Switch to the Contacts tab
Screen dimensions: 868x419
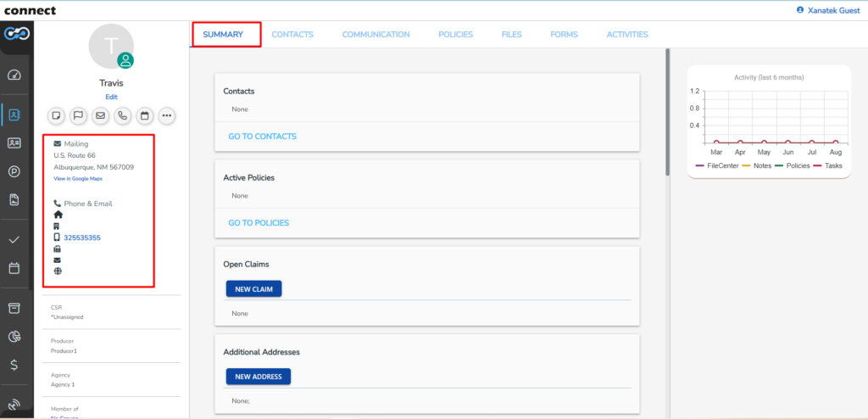click(292, 35)
